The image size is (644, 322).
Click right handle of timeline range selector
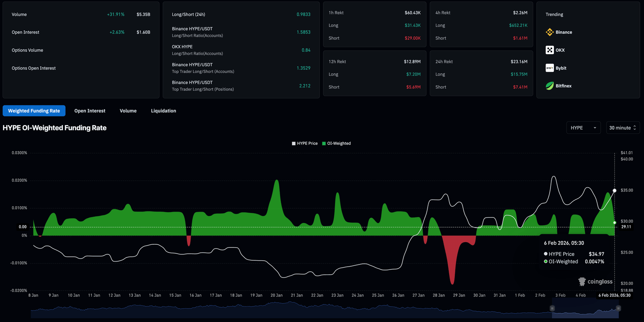pos(618,308)
